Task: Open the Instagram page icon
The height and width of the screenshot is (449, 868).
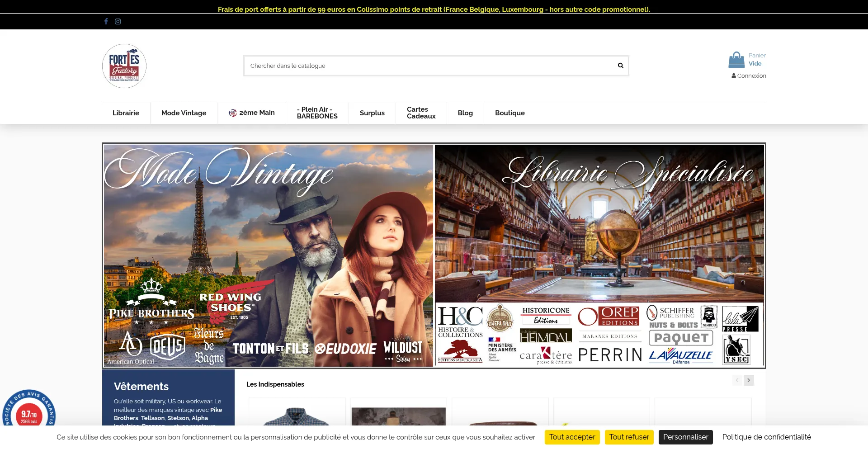Action: [x=118, y=21]
